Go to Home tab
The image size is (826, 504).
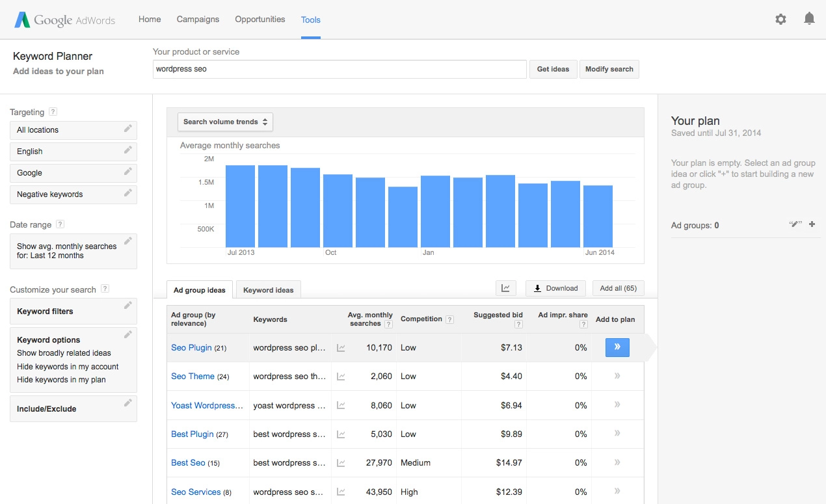click(150, 20)
